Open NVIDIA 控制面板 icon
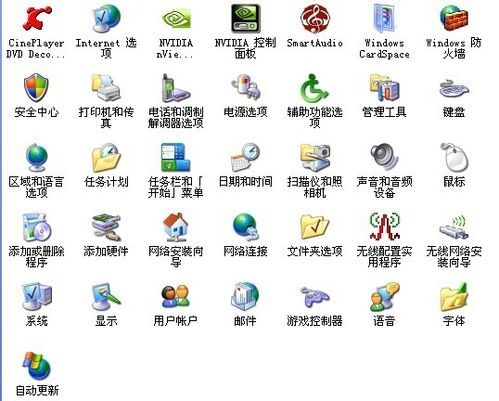Viewport: 499px width, 401px height. (245, 19)
